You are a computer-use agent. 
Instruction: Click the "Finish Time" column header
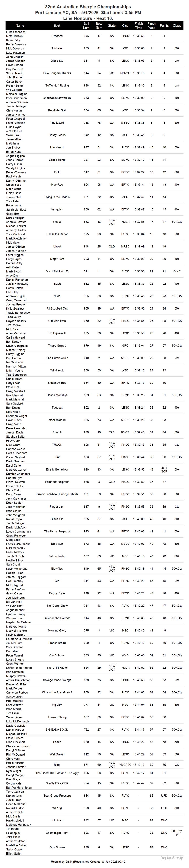tap(138, 26)
